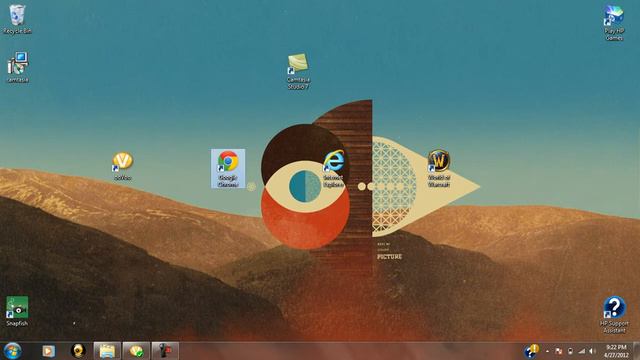The image size is (640, 360).
Task: Switch to yellow V checkmark taskbar app
Action: click(136, 351)
